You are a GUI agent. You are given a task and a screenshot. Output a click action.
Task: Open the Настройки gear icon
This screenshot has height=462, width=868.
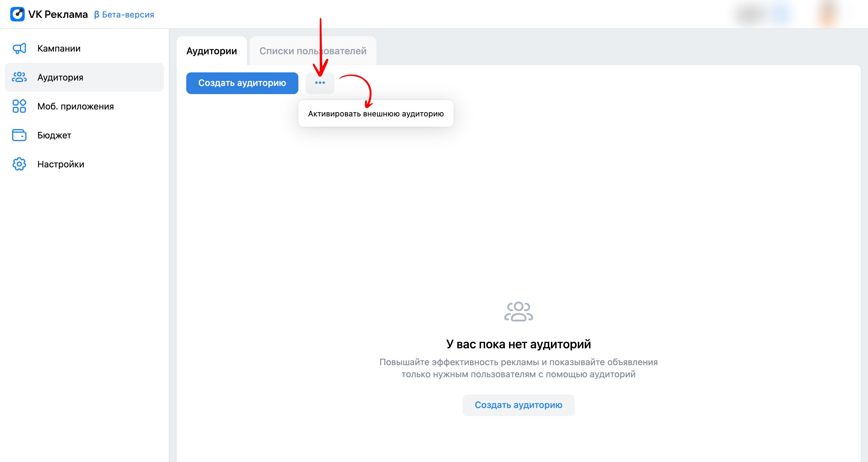pos(19,164)
